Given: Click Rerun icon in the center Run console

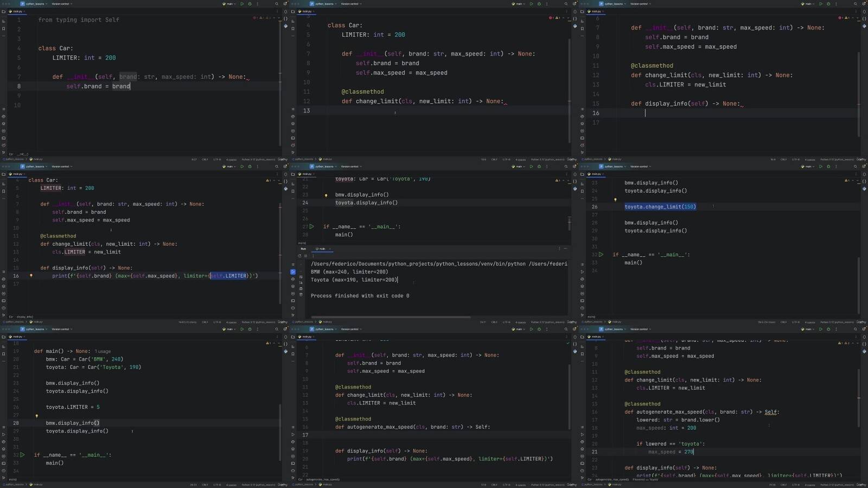Looking at the screenshot, I should pos(299,256).
